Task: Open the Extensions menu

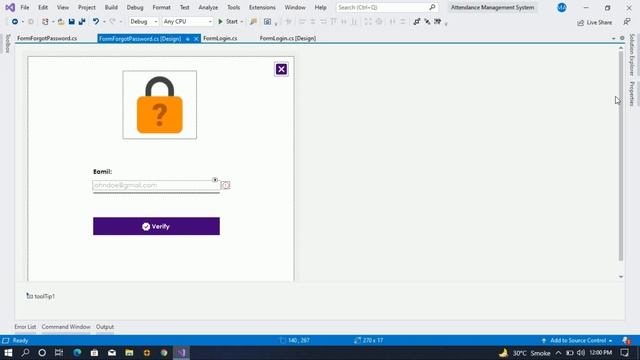Action: point(262,7)
